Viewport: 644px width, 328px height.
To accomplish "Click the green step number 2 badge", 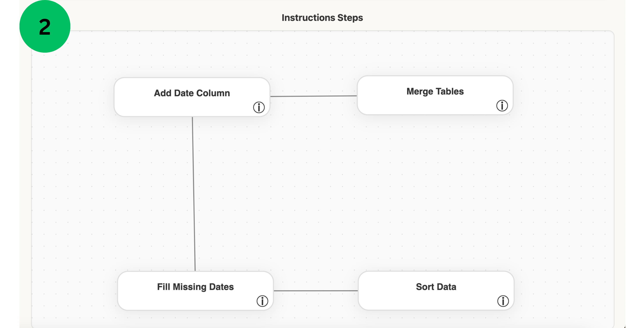I will tap(44, 26).
